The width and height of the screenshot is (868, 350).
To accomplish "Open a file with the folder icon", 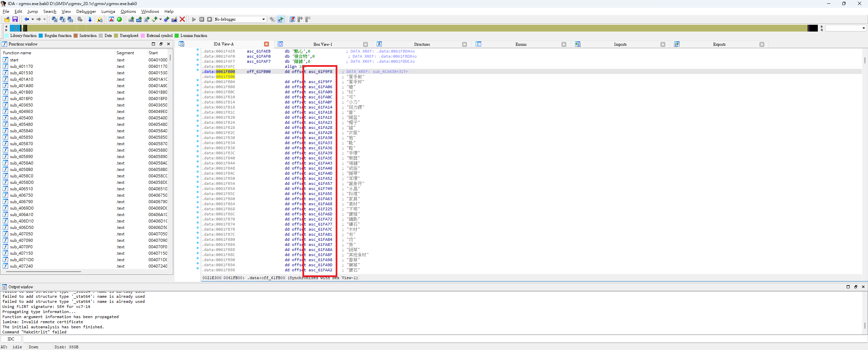I will pyautogui.click(x=7, y=19).
